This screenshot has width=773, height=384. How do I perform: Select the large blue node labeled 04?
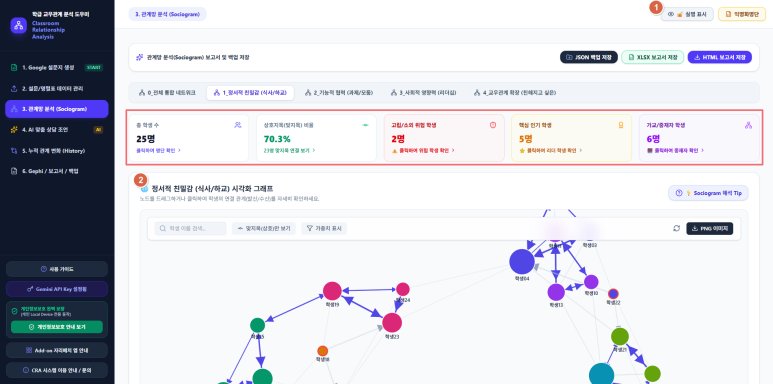click(x=522, y=262)
